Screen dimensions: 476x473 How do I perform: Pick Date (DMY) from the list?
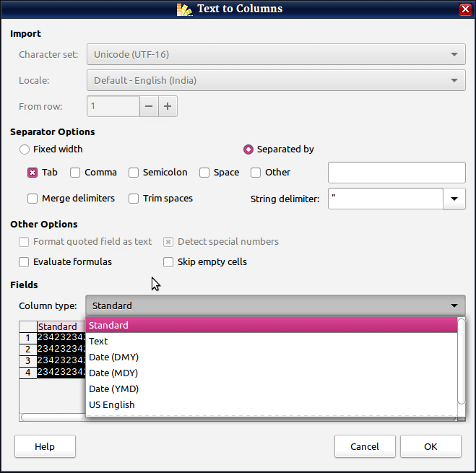(x=113, y=357)
